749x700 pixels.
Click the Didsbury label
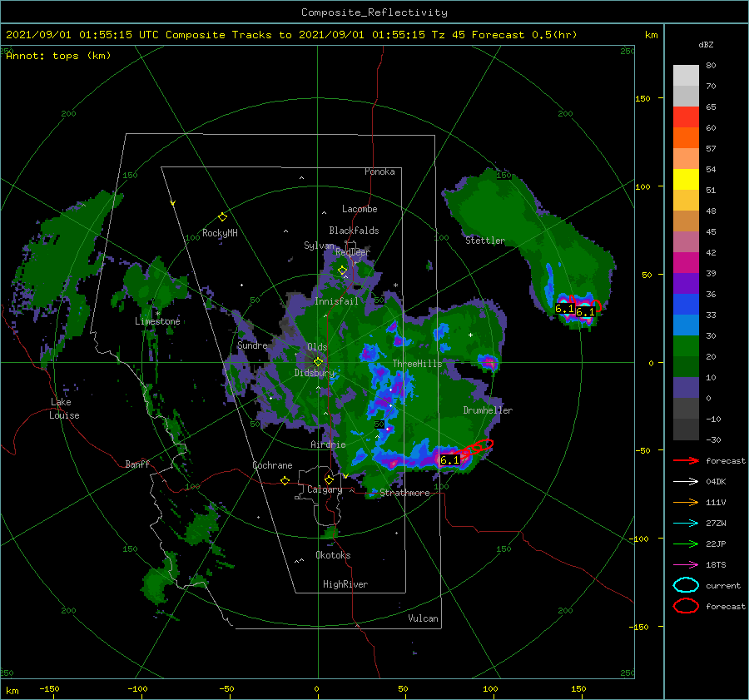tap(315, 373)
